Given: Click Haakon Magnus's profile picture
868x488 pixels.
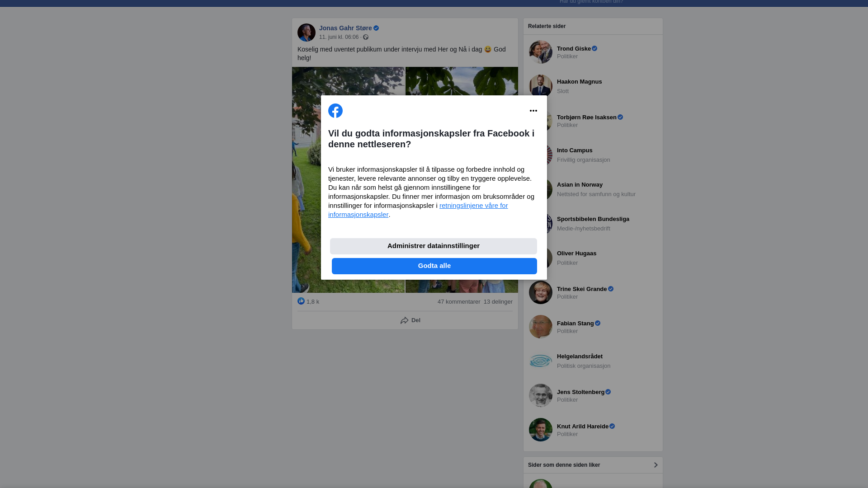Looking at the screenshot, I should click(x=541, y=85).
